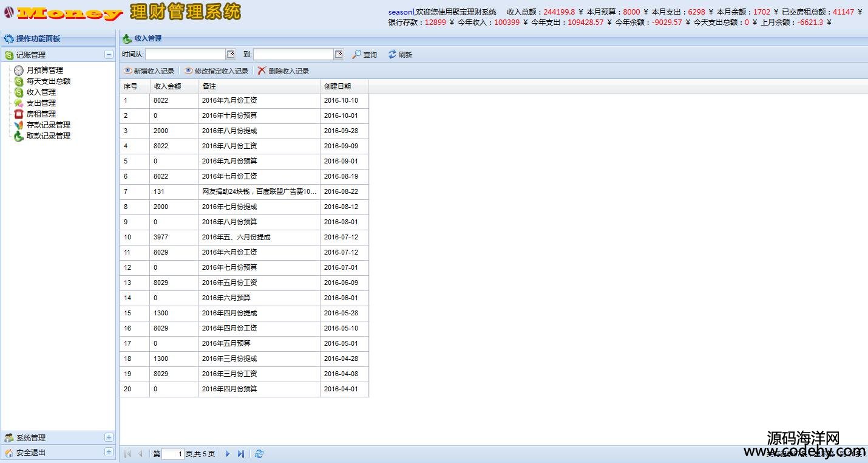Click the page number input field
The width and height of the screenshot is (868, 463).
173,453
